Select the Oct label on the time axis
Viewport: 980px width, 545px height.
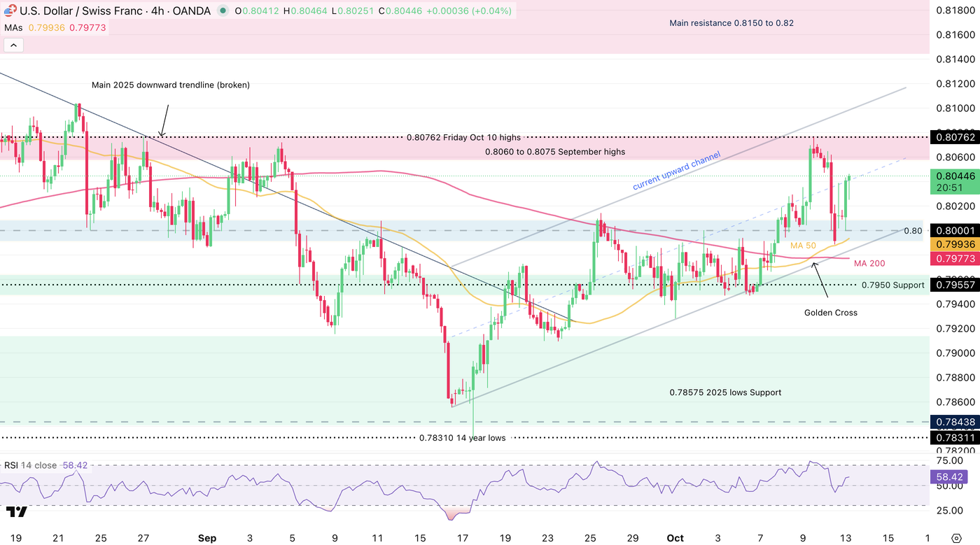[x=674, y=538]
